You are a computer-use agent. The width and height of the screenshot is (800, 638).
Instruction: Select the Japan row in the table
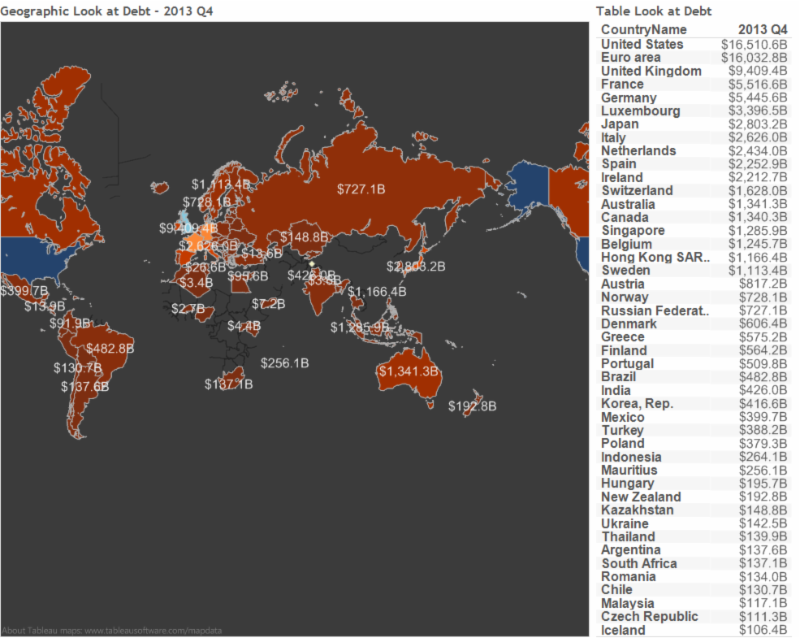[x=694, y=124]
